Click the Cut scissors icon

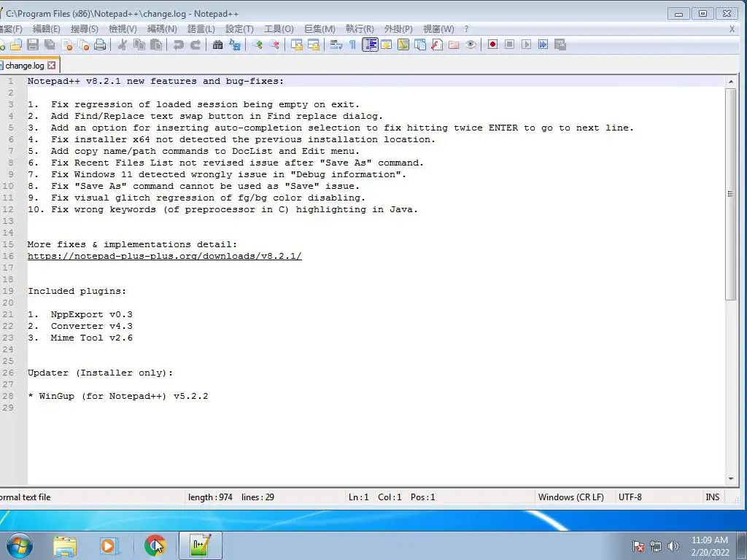click(123, 44)
